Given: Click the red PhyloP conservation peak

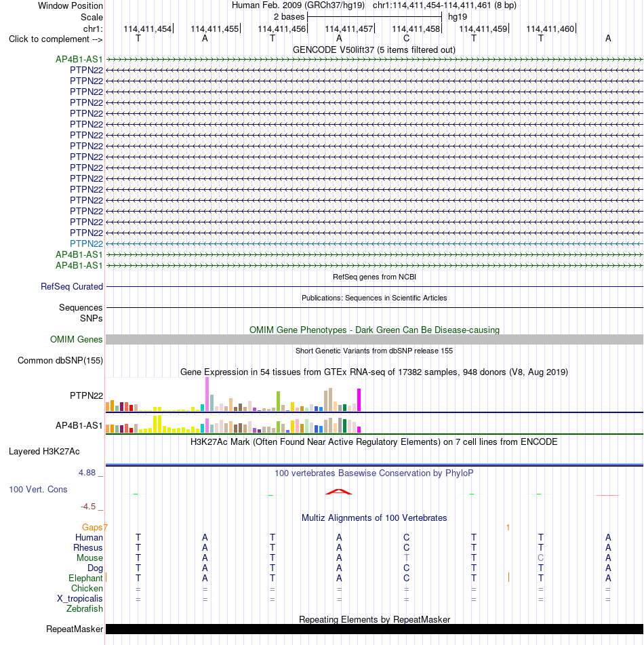Looking at the screenshot, I should (339, 491).
